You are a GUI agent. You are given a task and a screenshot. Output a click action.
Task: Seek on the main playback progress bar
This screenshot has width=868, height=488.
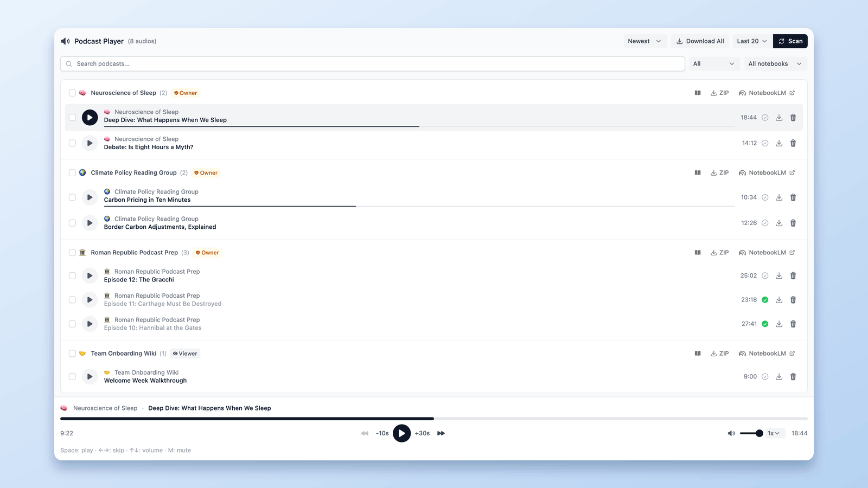point(434,419)
